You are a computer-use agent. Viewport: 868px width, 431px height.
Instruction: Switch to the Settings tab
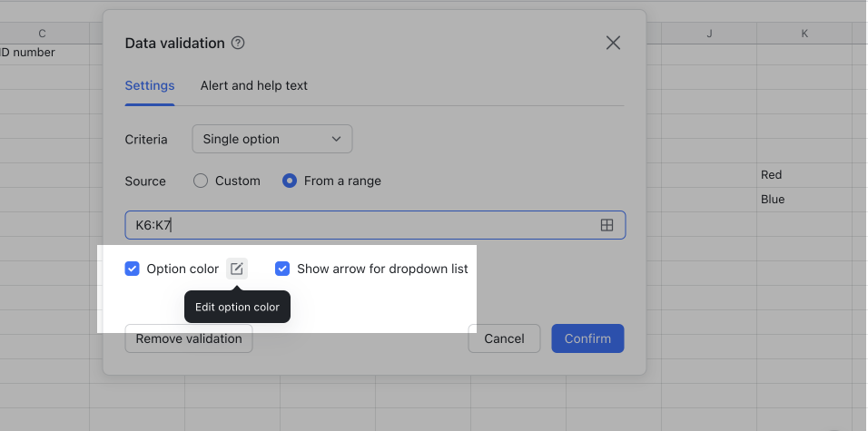(x=150, y=85)
